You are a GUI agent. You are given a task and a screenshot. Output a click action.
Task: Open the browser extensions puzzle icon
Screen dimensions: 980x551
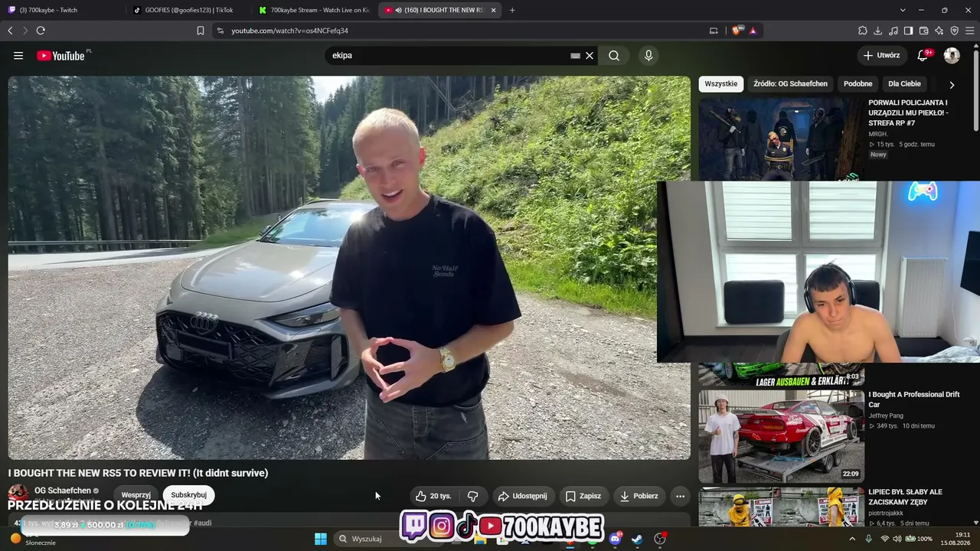click(x=863, y=31)
